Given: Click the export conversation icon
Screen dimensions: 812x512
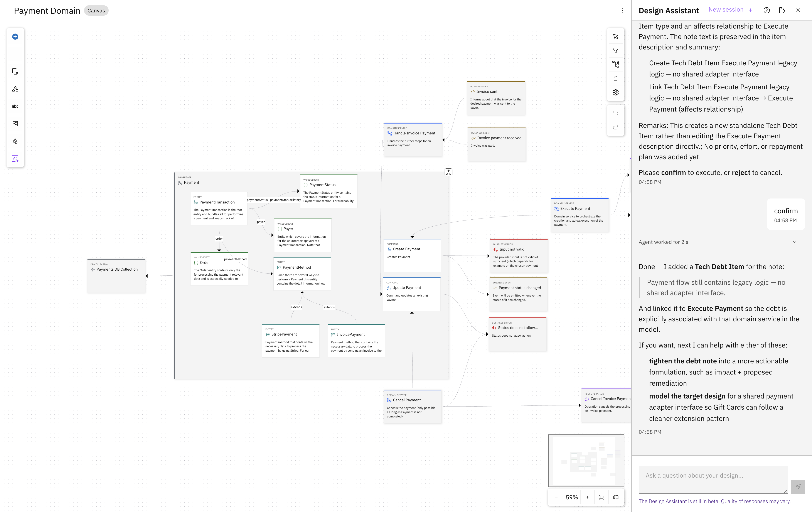Looking at the screenshot, I should coord(782,10).
